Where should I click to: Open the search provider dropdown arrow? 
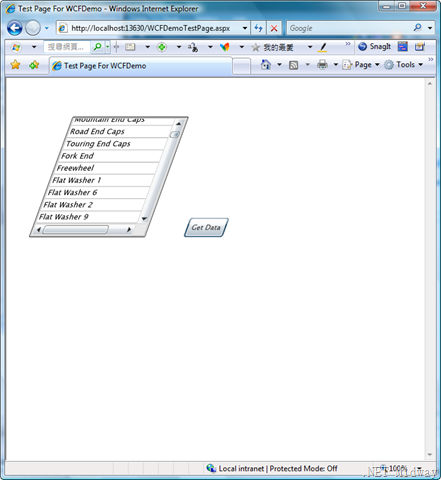pyautogui.click(x=430, y=28)
